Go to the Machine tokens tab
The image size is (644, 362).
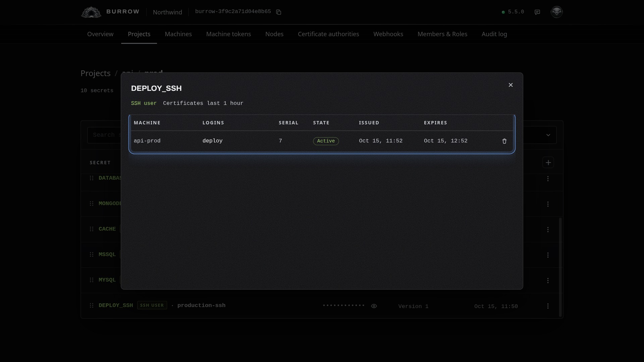pos(228,34)
